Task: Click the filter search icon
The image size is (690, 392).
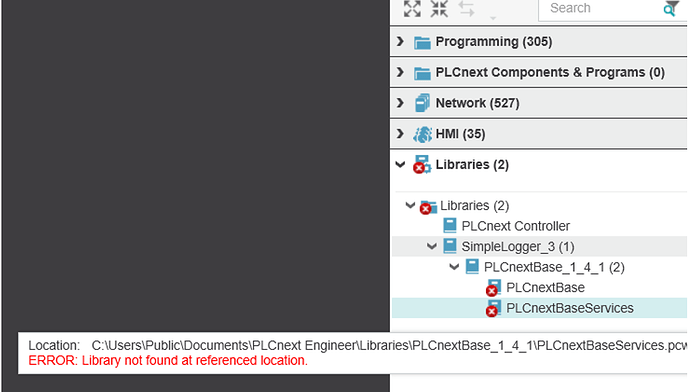Action: click(x=671, y=8)
